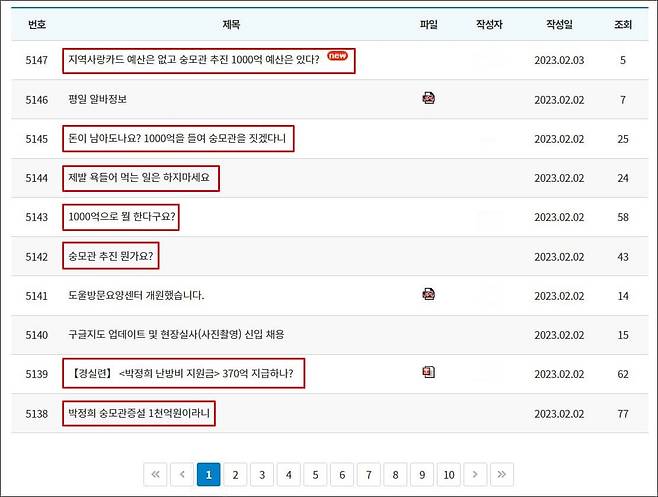Click the 'new' badge on post 5147
The width and height of the screenshot is (658, 497).
coord(337,57)
